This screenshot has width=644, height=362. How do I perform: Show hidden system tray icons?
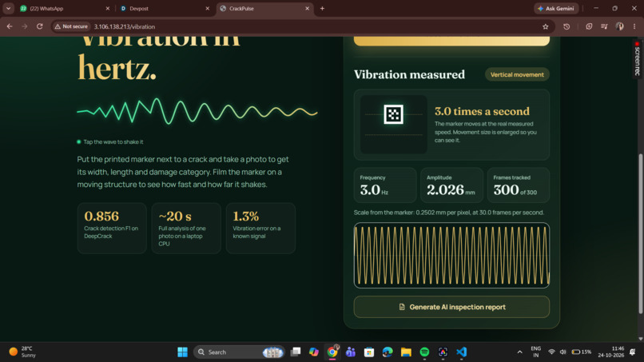point(519,352)
